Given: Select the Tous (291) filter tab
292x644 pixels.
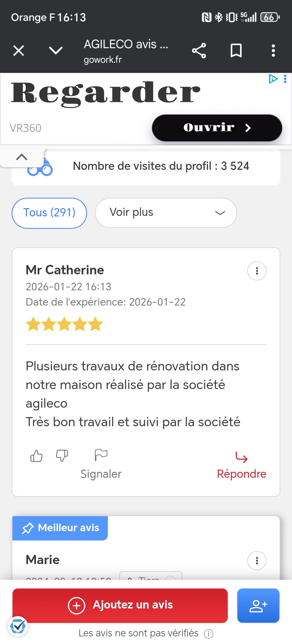Looking at the screenshot, I should coord(49,213).
